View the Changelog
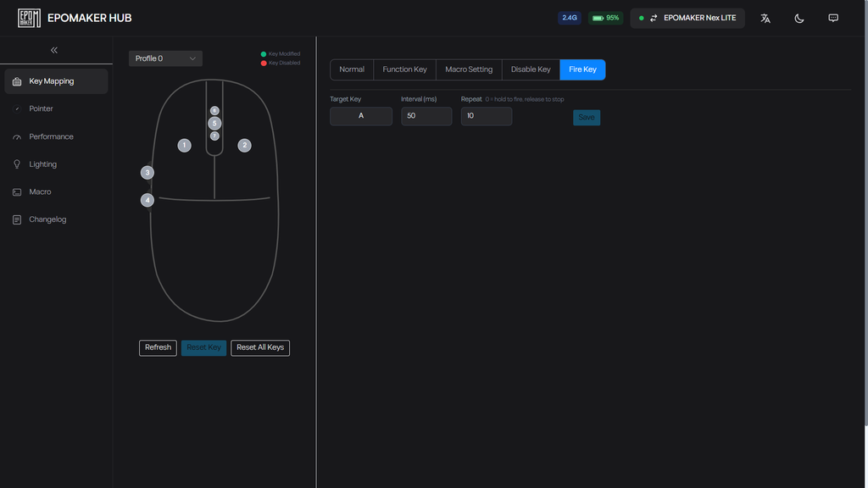Viewport: 868px width, 488px height. 56,219
